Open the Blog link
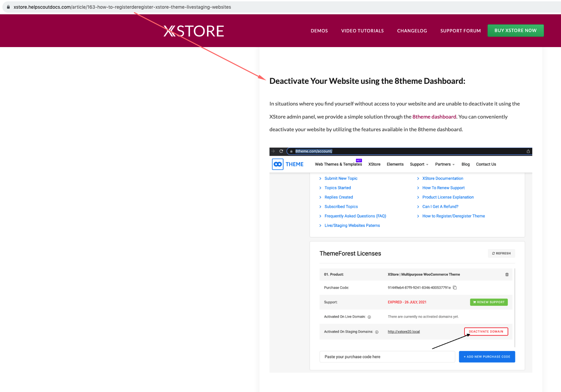561x392 pixels. pos(465,164)
